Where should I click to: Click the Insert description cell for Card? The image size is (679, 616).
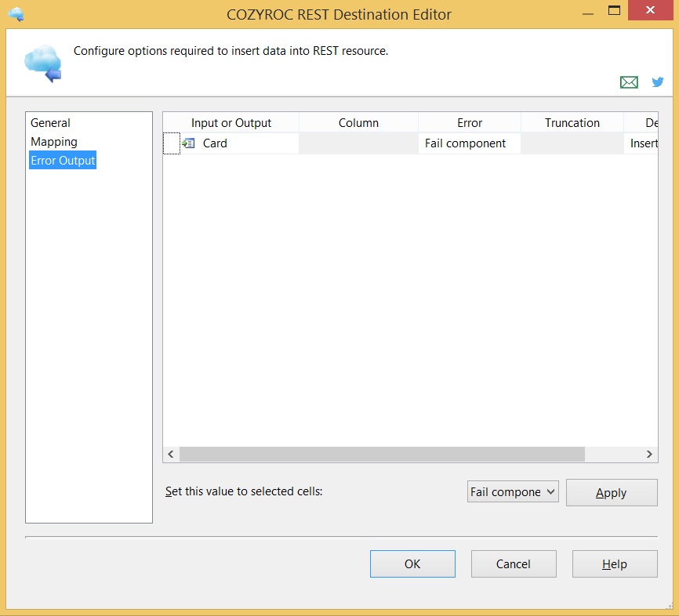pyautogui.click(x=641, y=143)
